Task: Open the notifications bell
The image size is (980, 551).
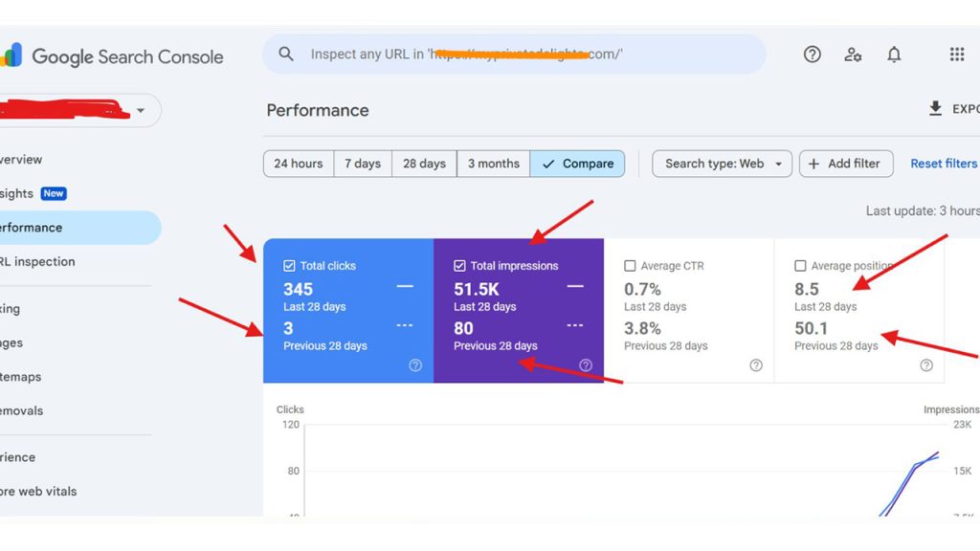Action: pyautogui.click(x=894, y=55)
